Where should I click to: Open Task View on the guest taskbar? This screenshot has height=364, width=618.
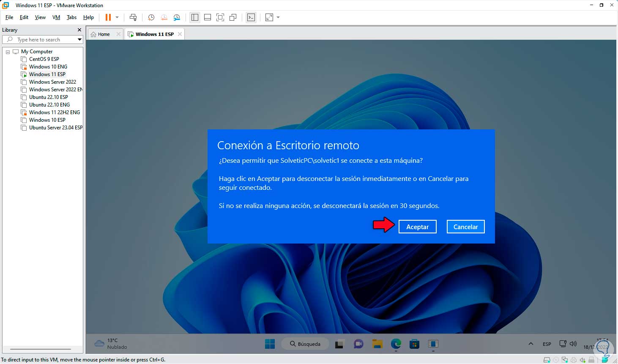tap(339, 344)
